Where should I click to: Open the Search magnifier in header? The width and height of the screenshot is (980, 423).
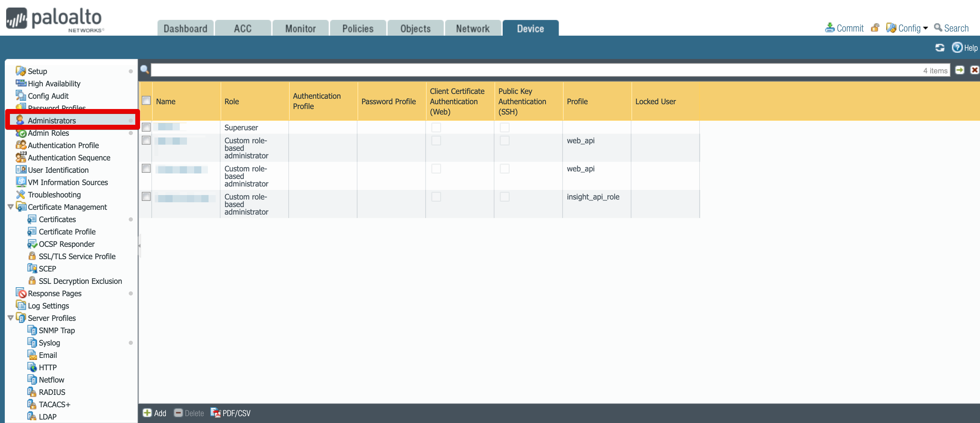[938, 28]
